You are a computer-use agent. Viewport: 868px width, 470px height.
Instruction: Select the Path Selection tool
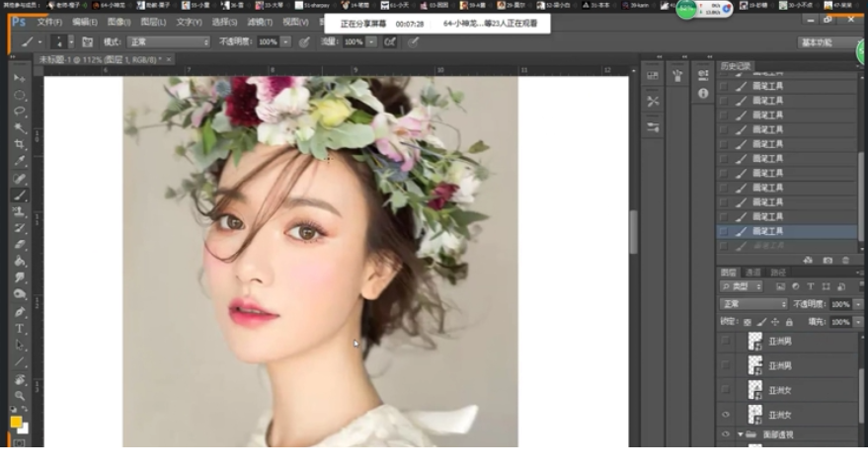[x=20, y=345]
